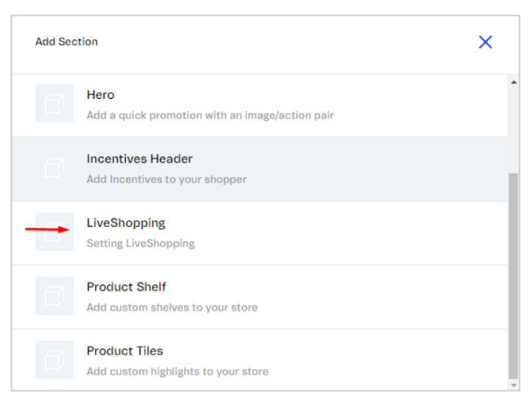This screenshot has height=407, width=532.
Task: Click the Add Section dialog title
Action: pos(67,42)
